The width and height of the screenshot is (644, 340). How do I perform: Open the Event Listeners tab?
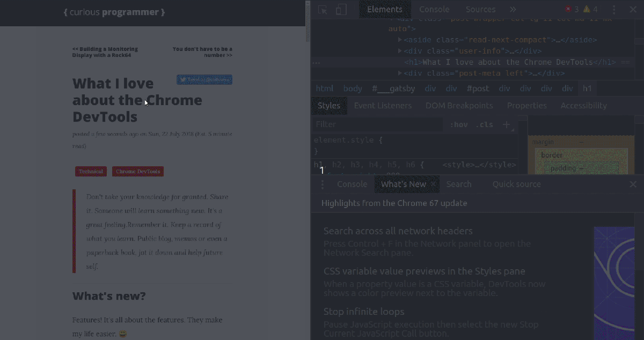[383, 106]
